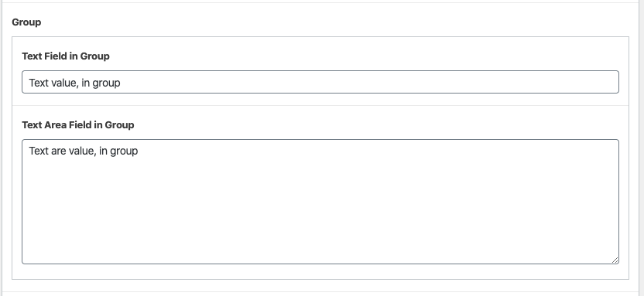Place cursor on first word "Text" in textarea
This screenshot has height=296, width=644.
(39, 151)
